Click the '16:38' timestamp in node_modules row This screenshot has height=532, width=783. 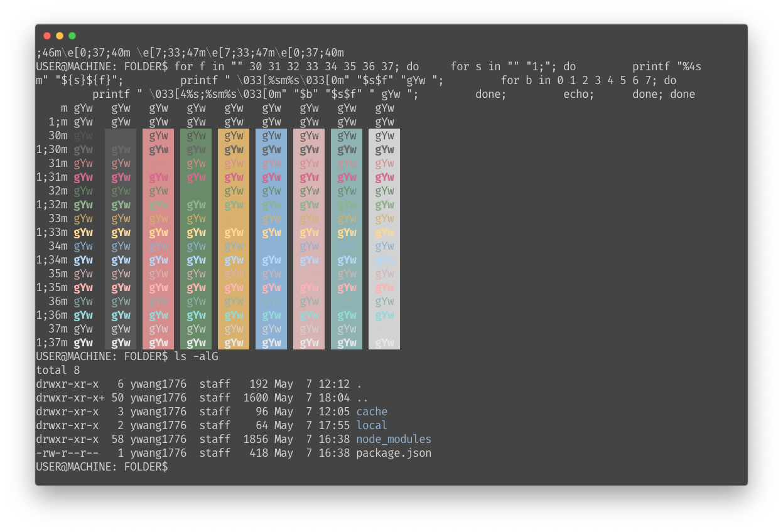tap(334, 439)
